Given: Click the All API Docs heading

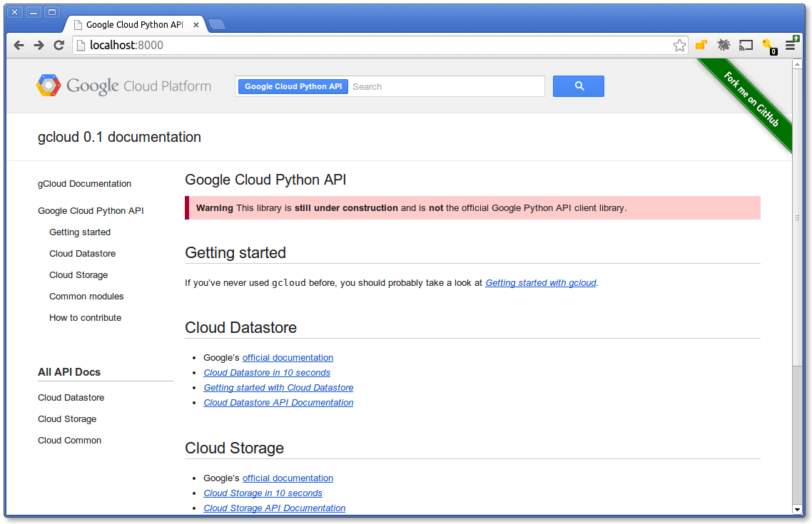Looking at the screenshot, I should [x=69, y=372].
